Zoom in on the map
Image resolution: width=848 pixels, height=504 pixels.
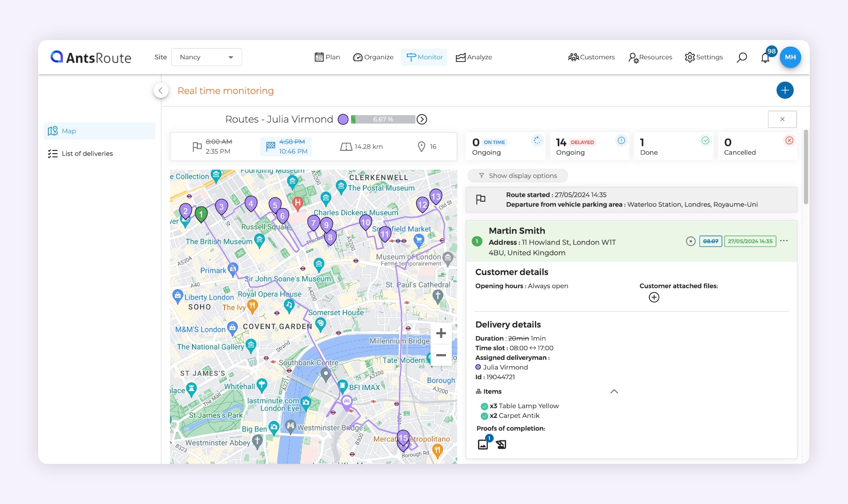(x=441, y=333)
